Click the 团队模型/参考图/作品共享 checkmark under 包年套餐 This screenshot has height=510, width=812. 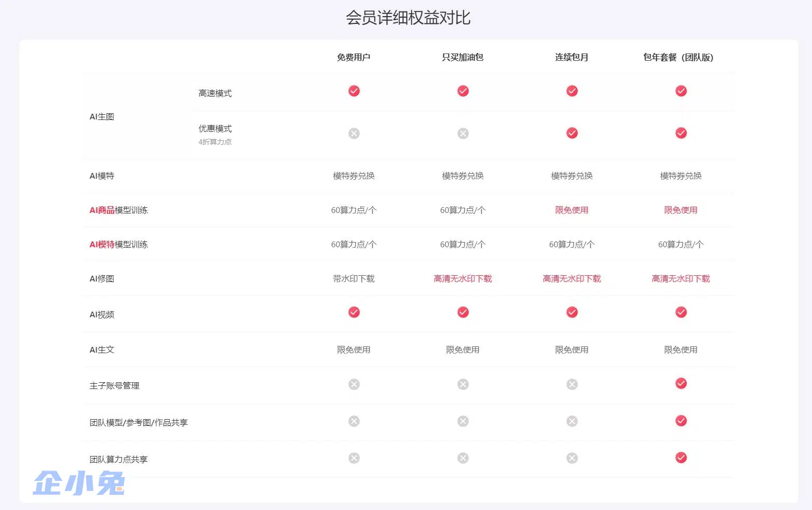[681, 421]
